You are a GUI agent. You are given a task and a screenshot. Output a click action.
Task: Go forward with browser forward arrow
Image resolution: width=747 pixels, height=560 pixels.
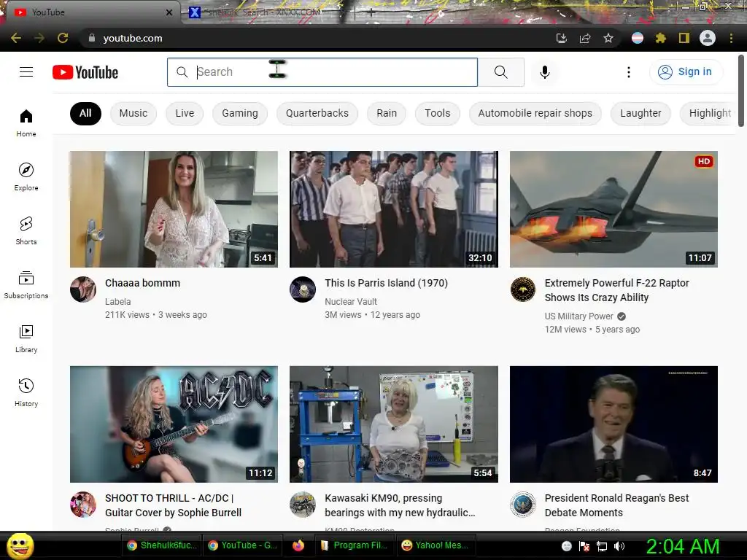(x=39, y=38)
